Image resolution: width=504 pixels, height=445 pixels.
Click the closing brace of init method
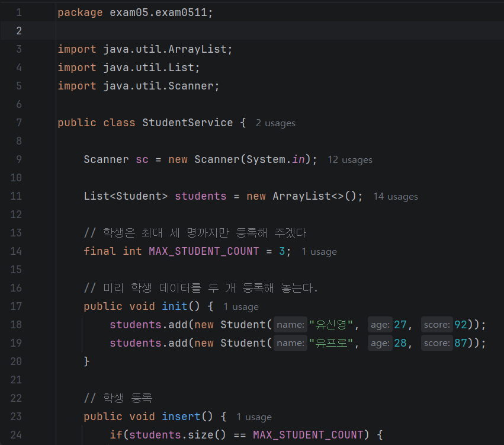[x=86, y=361]
